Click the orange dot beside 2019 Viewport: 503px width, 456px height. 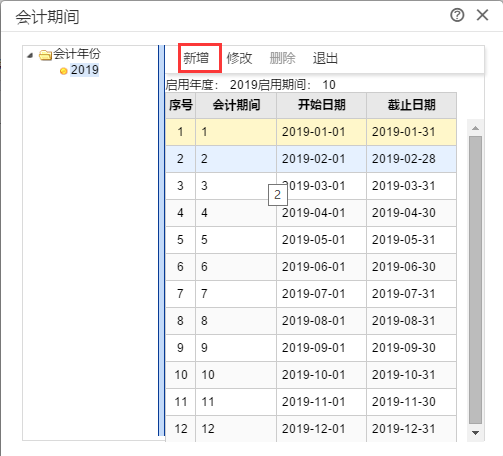(63, 71)
